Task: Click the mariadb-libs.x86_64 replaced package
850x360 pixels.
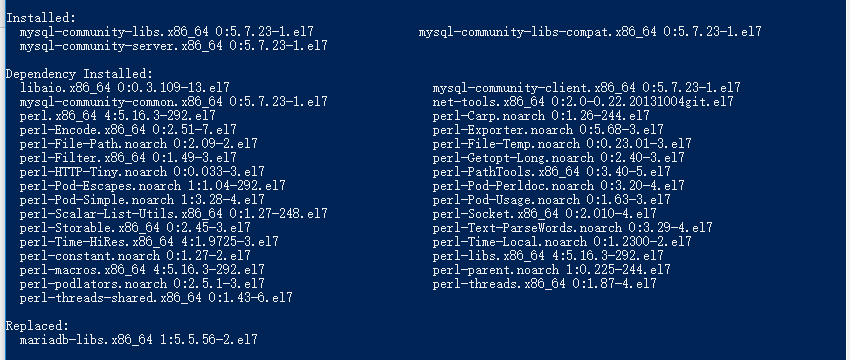Action: point(139,340)
